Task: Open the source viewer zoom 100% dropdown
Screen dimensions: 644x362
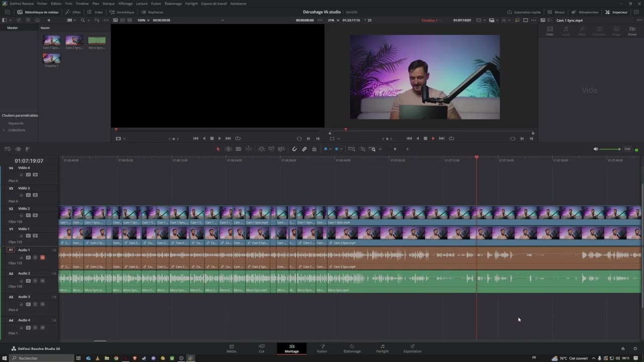Action: coord(143,20)
